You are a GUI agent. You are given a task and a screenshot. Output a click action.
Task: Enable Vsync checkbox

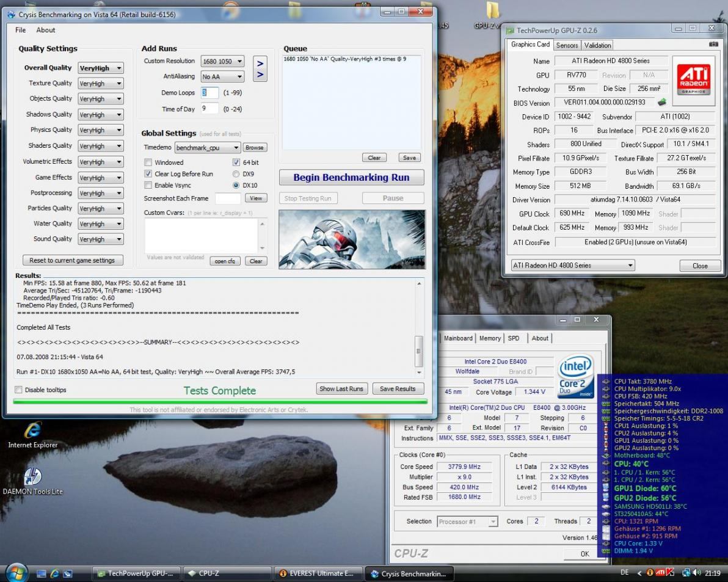tap(148, 185)
